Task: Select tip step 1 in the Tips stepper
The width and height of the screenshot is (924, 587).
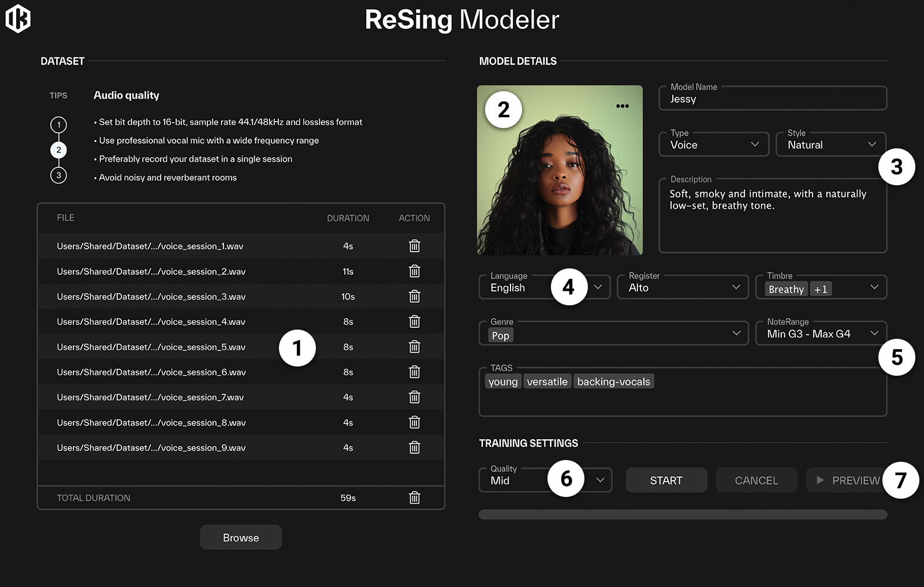Action: coord(58,124)
